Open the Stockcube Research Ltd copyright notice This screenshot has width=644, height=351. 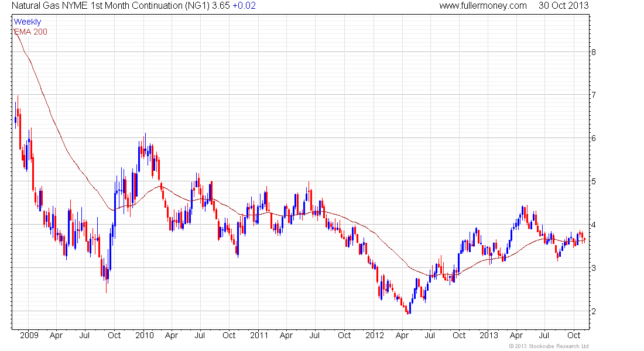549,346
